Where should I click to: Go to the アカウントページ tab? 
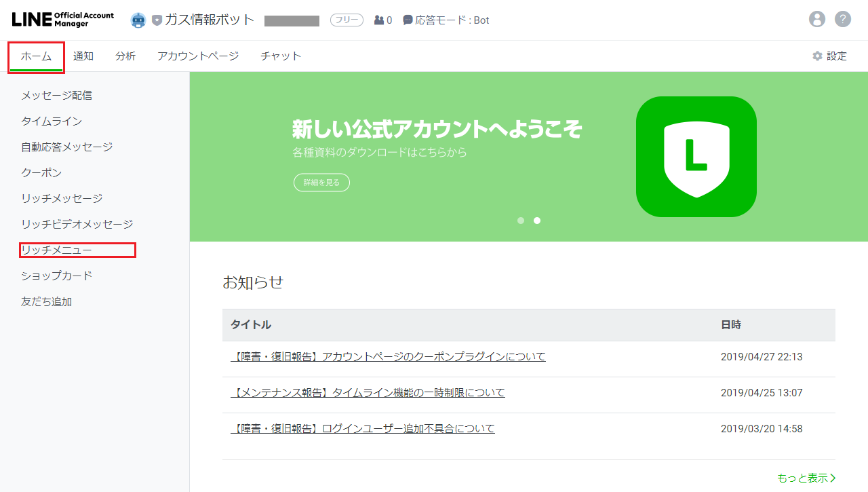click(198, 56)
